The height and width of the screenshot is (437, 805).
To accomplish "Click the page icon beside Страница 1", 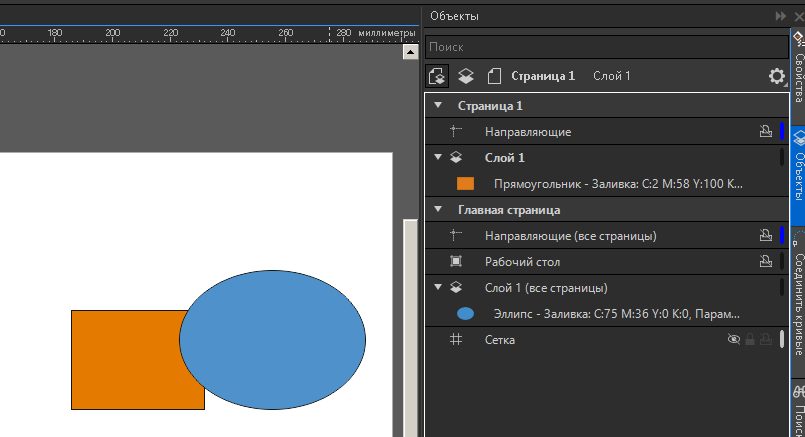I will point(494,76).
